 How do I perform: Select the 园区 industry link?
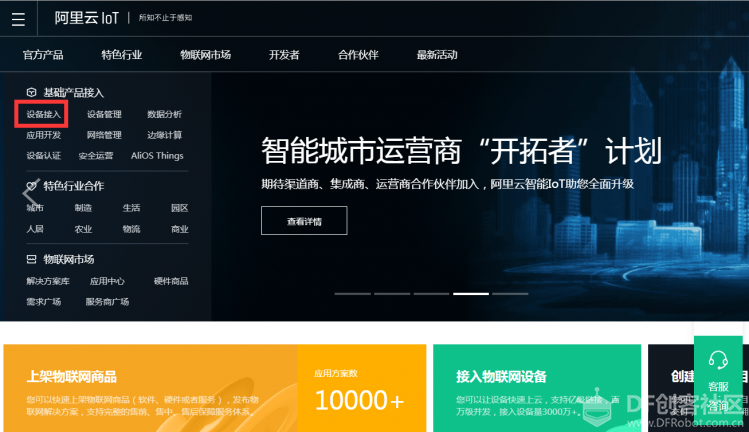pos(180,208)
